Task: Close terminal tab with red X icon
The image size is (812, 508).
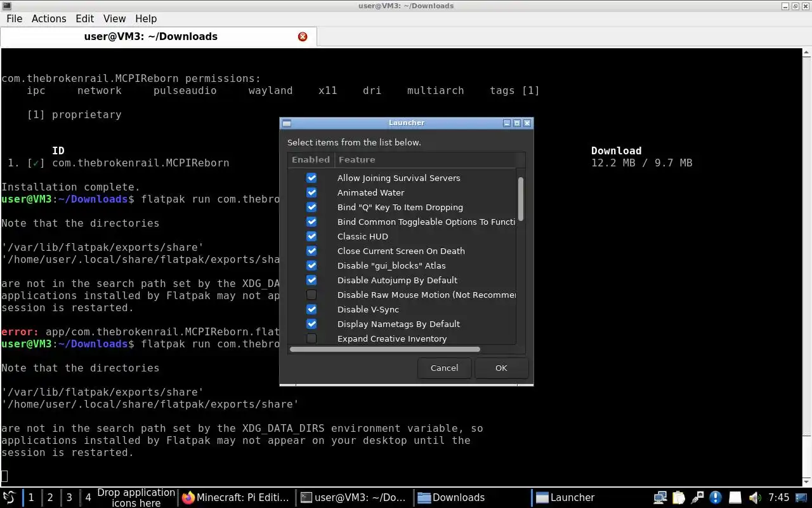Action: pyautogui.click(x=303, y=37)
